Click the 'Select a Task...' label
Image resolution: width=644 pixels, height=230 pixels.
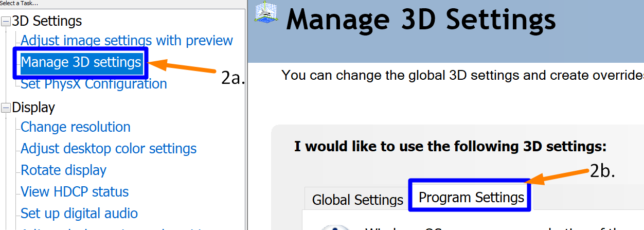(x=19, y=3)
